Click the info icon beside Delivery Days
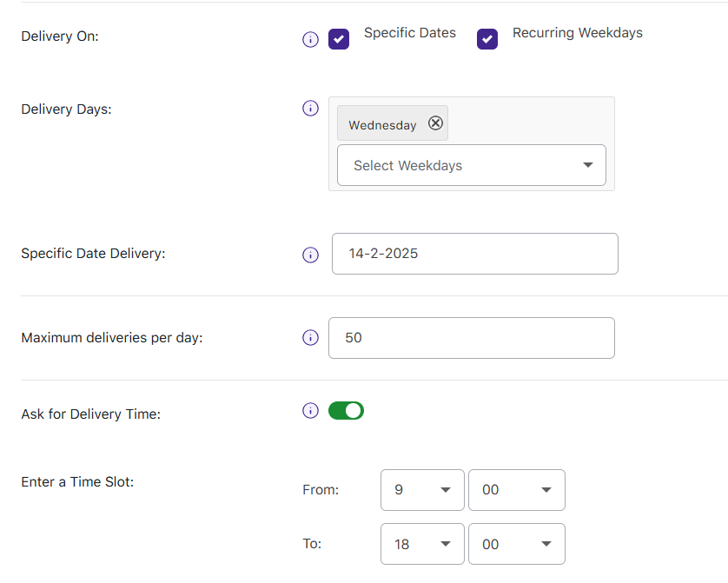 click(310, 109)
